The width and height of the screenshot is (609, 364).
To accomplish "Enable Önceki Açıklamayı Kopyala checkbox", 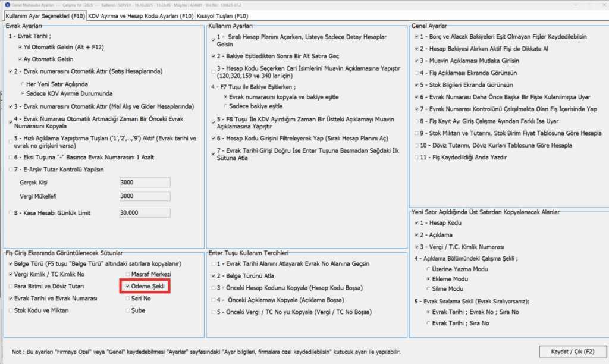I will pos(214,300).
